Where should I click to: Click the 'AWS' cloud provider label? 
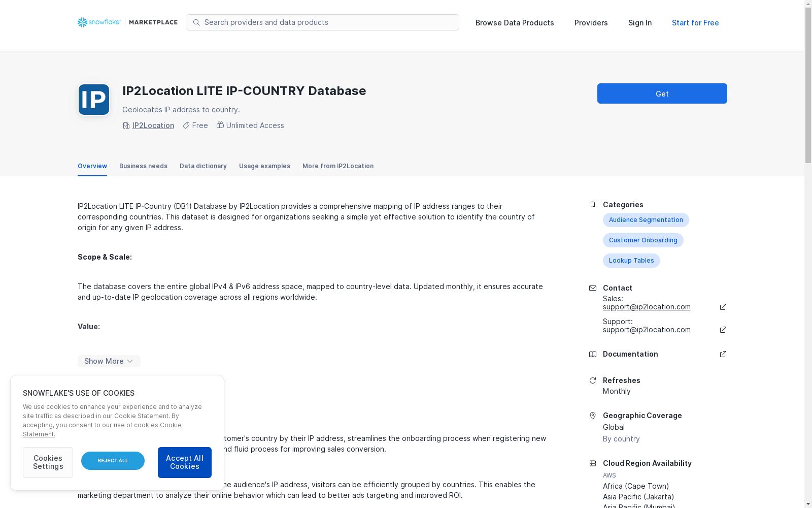point(610,475)
